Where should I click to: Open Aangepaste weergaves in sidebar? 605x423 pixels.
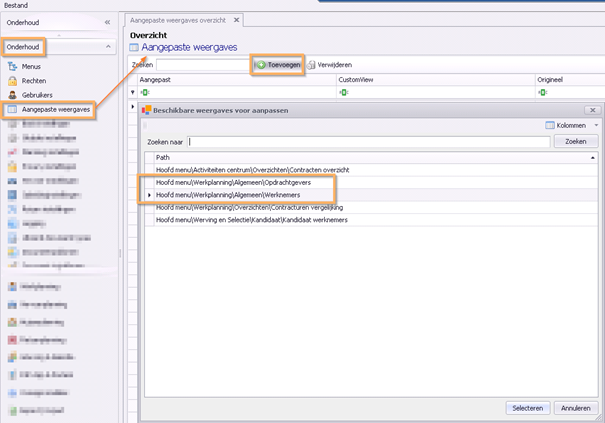pyautogui.click(x=55, y=108)
